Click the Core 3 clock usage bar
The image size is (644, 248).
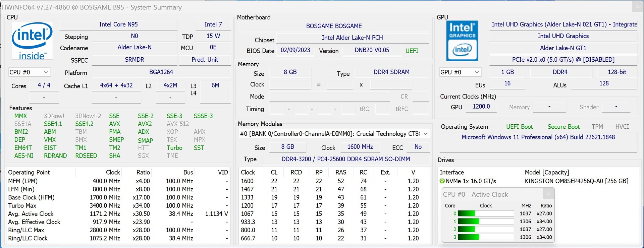(485, 237)
